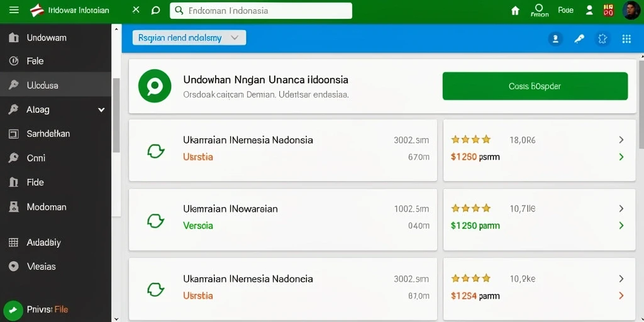The image size is (644, 322).
Task: Expand green chevron next to $12S0 psmm
Action: [x=621, y=157]
